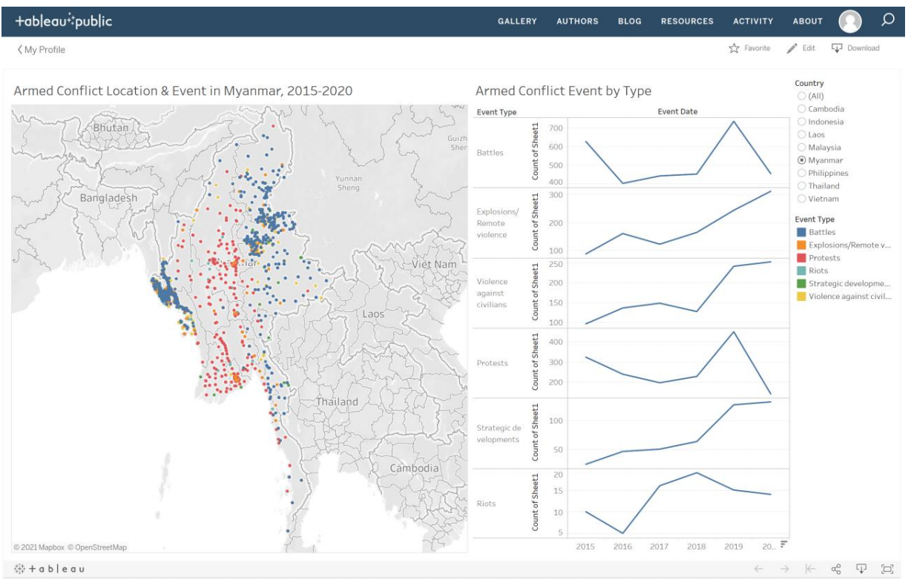The height and width of the screenshot is (588, 911).
Task: Click the undo arrow in bottom toolbar
Action: tap(759, 569)
